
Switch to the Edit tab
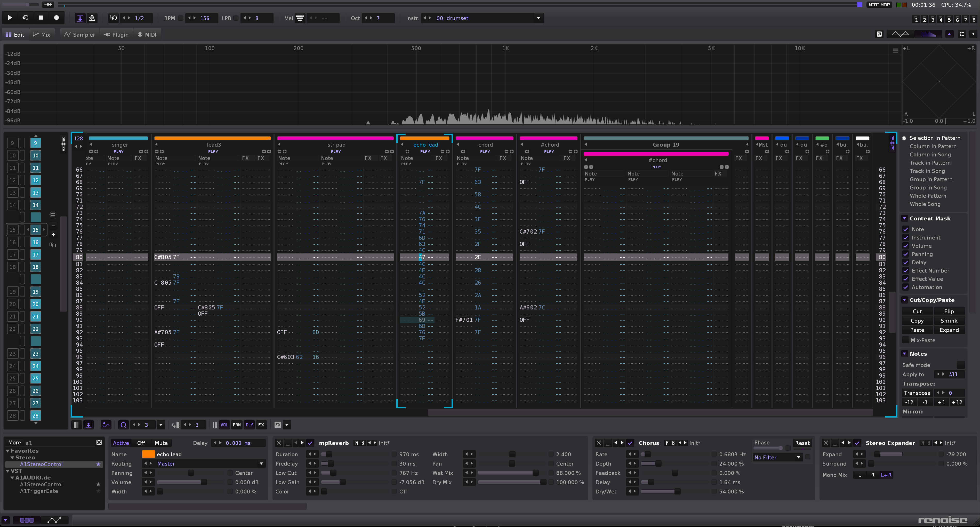(15, 34)
